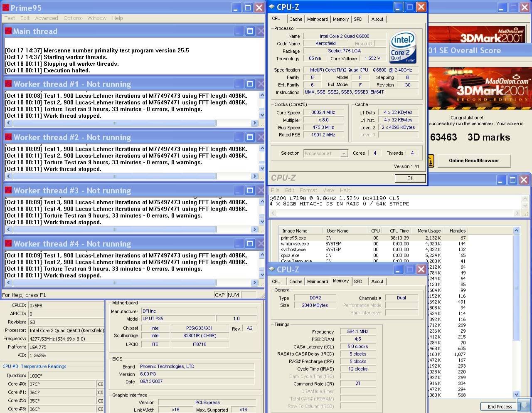Open the File menu in Notepad window
This screenshot has width=532, height=413.
click(275, 190)
